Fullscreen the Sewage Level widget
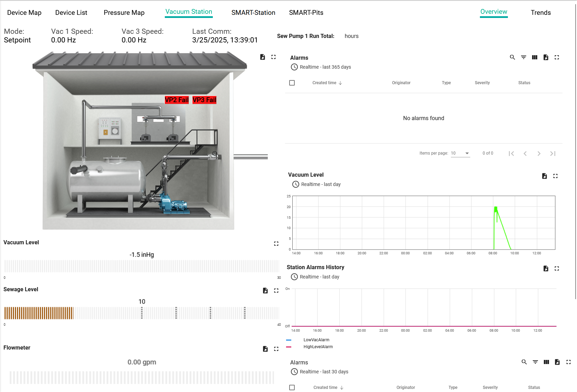This screenshot has width=577, height=392. pyautogui.click(x=276, y=291)
